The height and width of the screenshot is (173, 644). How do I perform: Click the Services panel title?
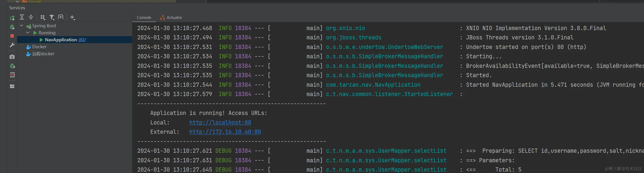point(17,8)
